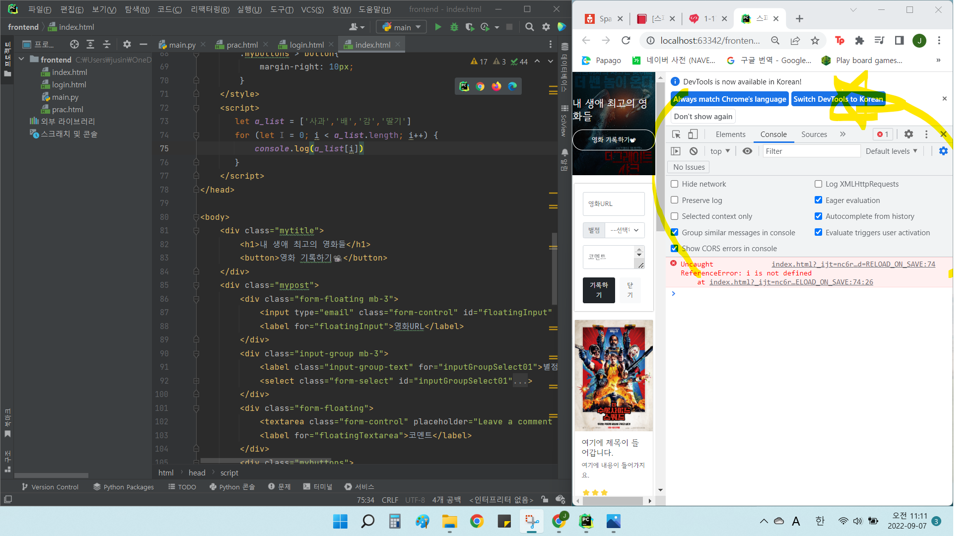Show hidden system tray icons
The width and height of the screenshot is (980, 536).
pyautogui.click(x=764, y=521)
